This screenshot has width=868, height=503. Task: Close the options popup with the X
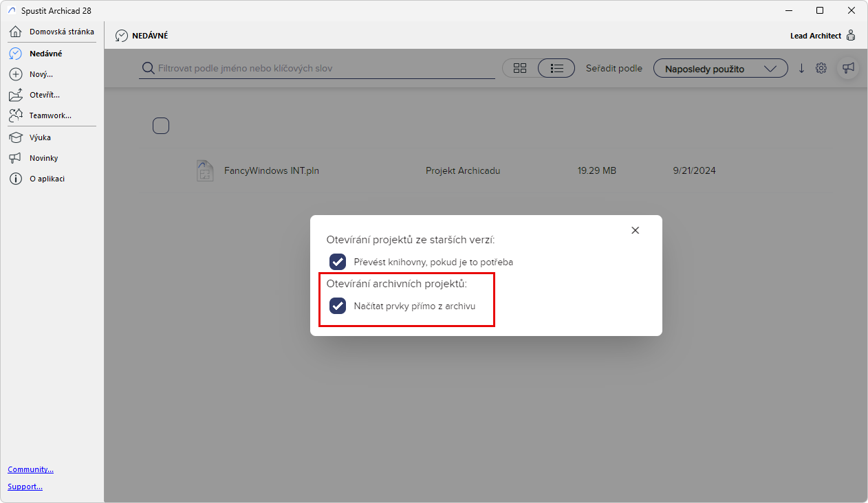(636, 230)
